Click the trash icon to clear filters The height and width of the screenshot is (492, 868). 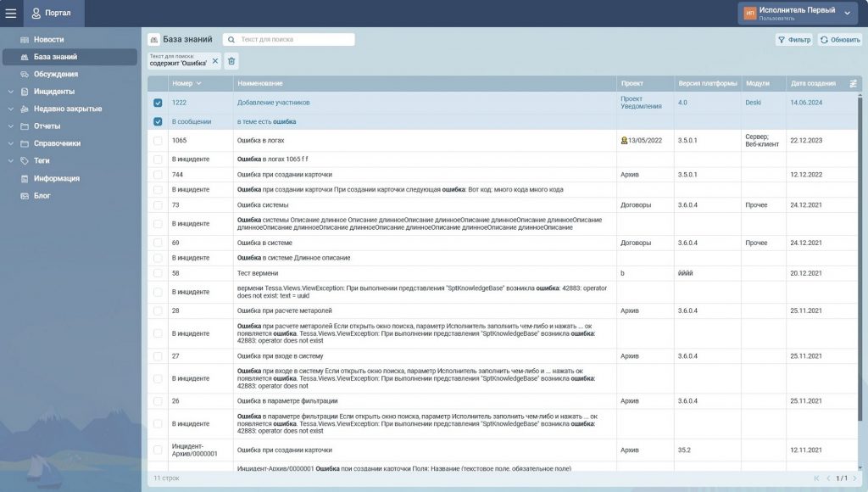232,61
